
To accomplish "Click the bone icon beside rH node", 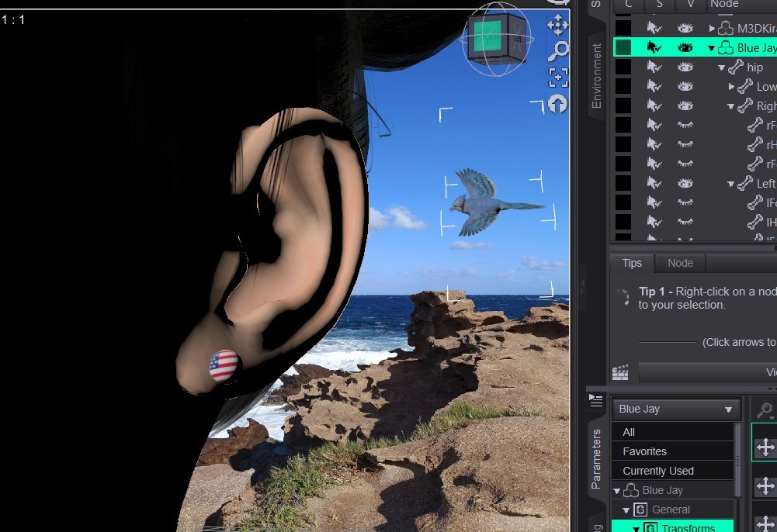I will click(755, 144).
